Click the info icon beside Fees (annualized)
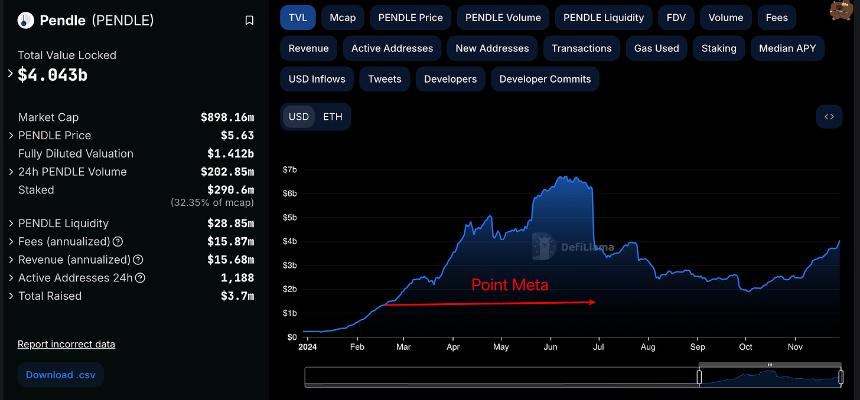The image size is (860, 400). click(117, 241)
